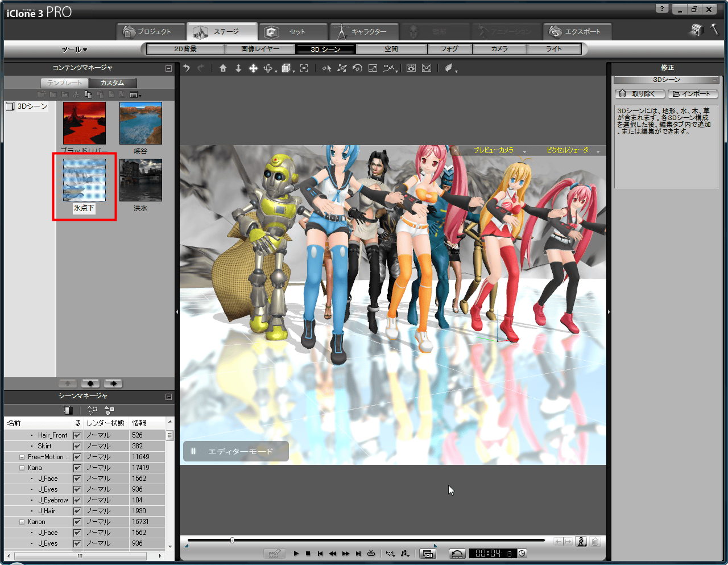The height and width of the screenshot is (565, 728).
Task: Click the help question mark button
Action: 662,9
